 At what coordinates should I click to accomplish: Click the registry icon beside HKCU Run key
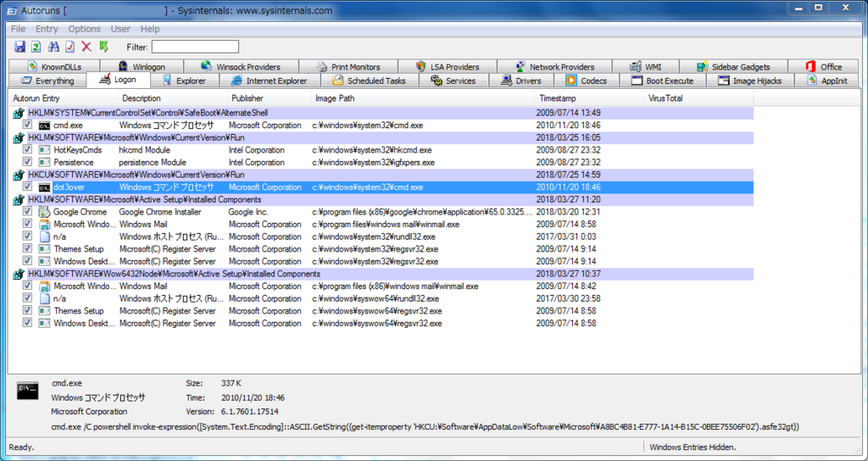click(19, 175)
